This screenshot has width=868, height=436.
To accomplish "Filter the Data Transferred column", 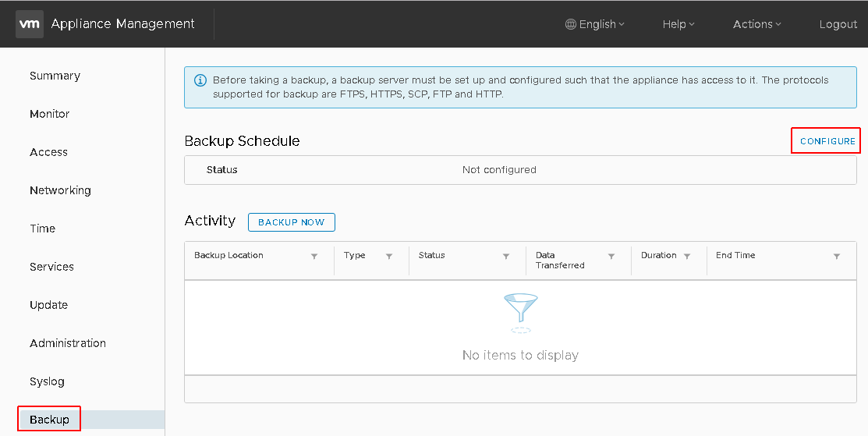I will tap(611, 256).
